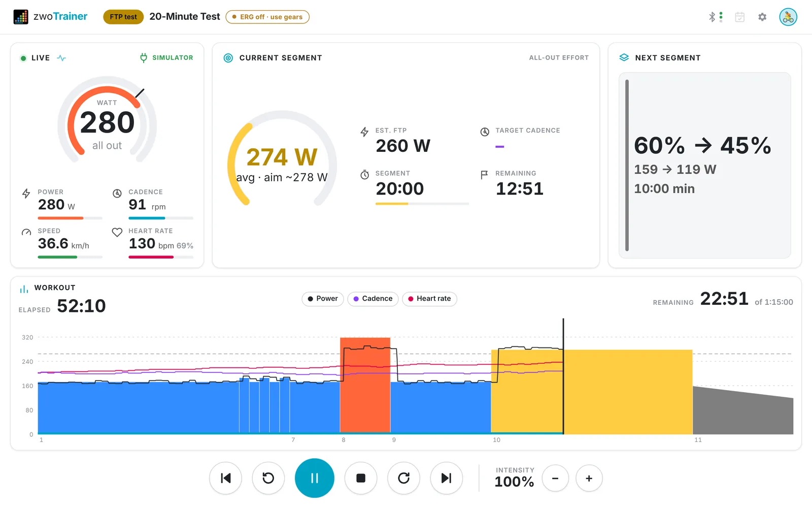
Task: Click the speed gauge icon
Action: pos(26,232)
